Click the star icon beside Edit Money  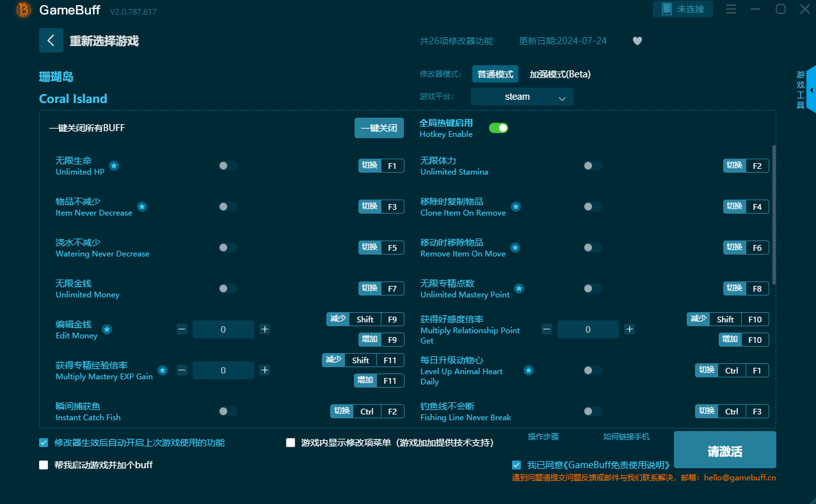[107, 329]
